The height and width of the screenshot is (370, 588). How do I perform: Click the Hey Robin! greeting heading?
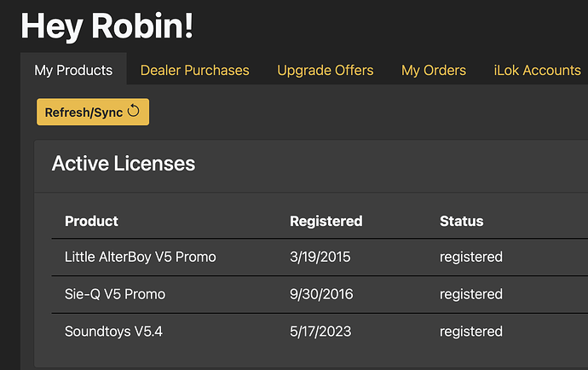(x=107, y=26)
